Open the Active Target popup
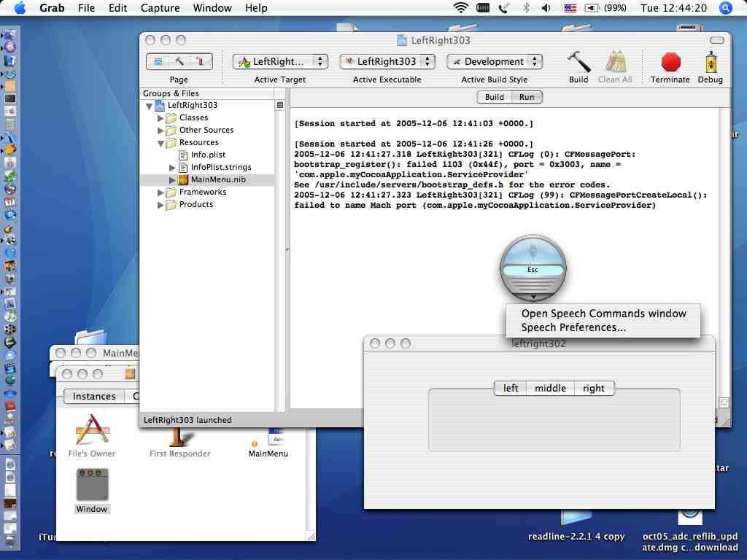This screenshot has height=560, width=747. pos(280,61)
